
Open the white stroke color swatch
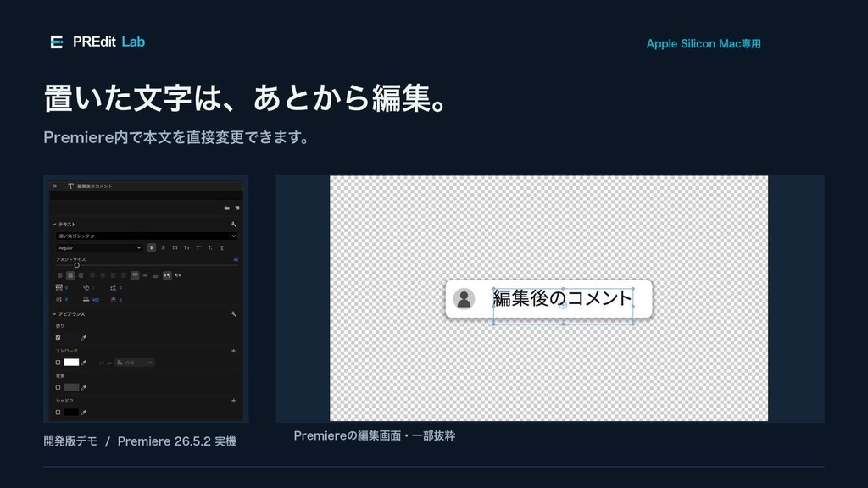71,363
